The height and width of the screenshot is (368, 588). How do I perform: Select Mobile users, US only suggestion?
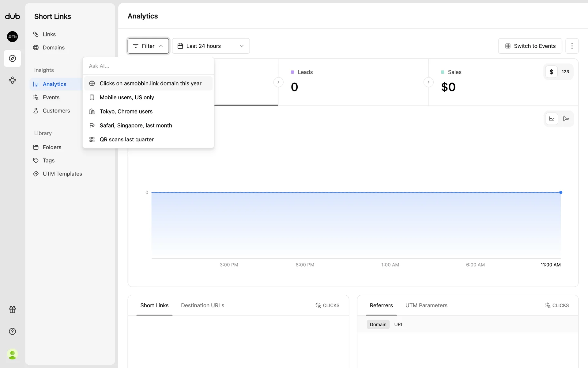point(127,98)
